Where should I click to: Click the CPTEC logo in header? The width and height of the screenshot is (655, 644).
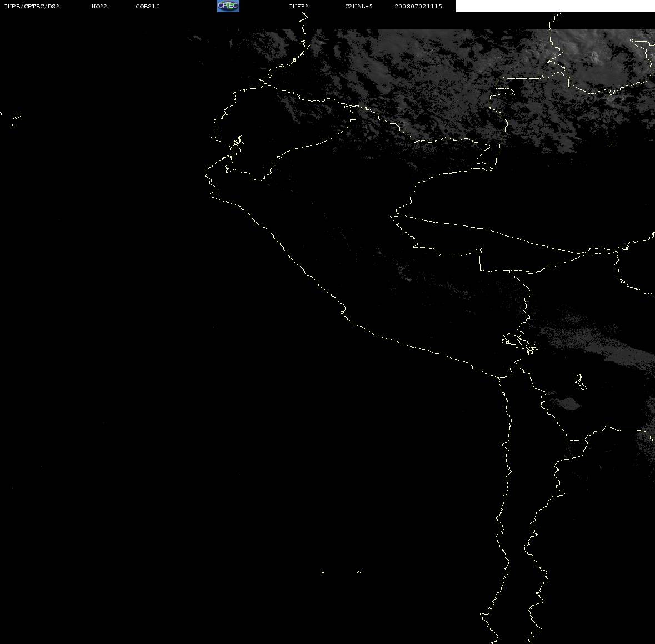tap(228, 6)
